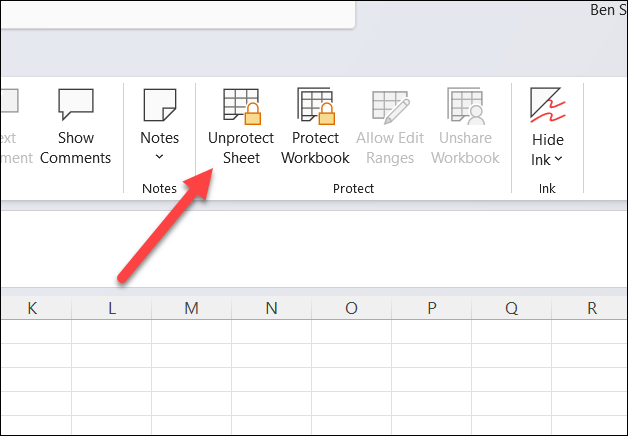The image size is (628, 436).
Task: Select column R header
Action: coord(591,309)
